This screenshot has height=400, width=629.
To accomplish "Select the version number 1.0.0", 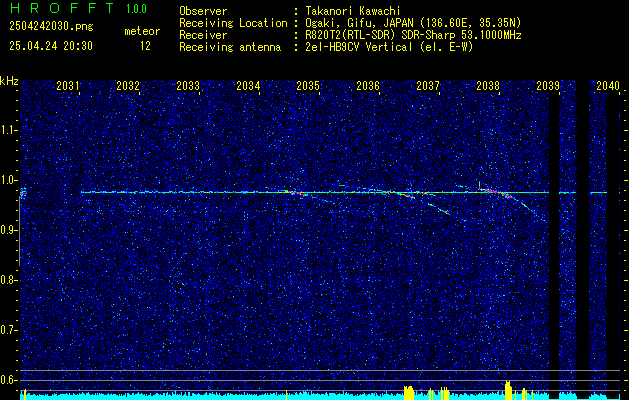I will [x=136, y=9].
